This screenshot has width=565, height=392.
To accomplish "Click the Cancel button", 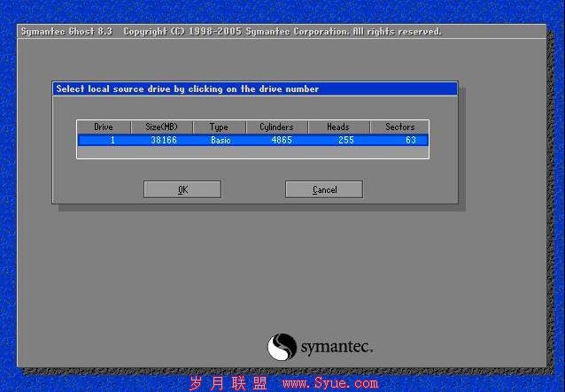I will (x=324, y=189).
